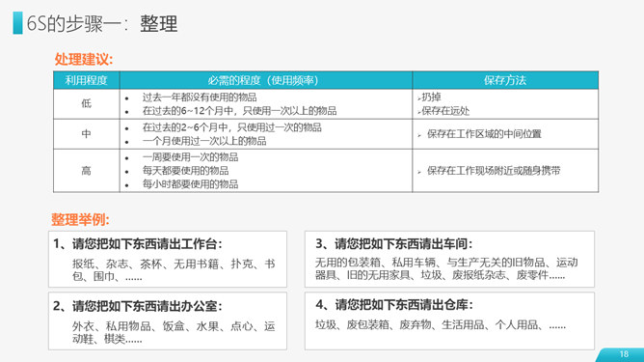Click the 过去一年都没有使用的物品 bullet line

[x=200, y=97]
